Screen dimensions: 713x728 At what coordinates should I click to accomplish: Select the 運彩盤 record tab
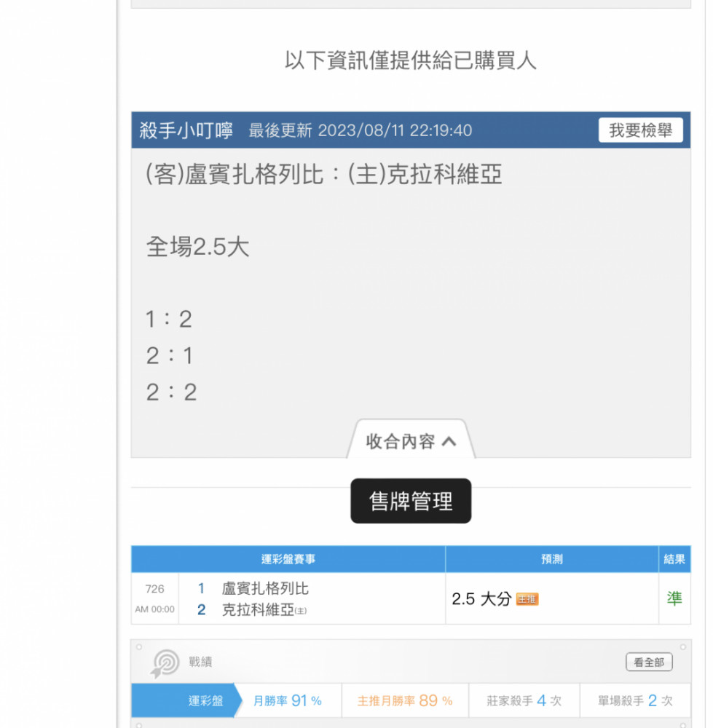point(186,700)
